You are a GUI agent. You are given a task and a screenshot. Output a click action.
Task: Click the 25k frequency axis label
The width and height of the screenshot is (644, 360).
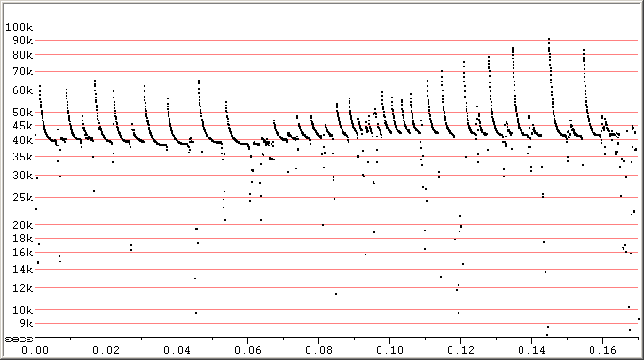coord(23,198)
